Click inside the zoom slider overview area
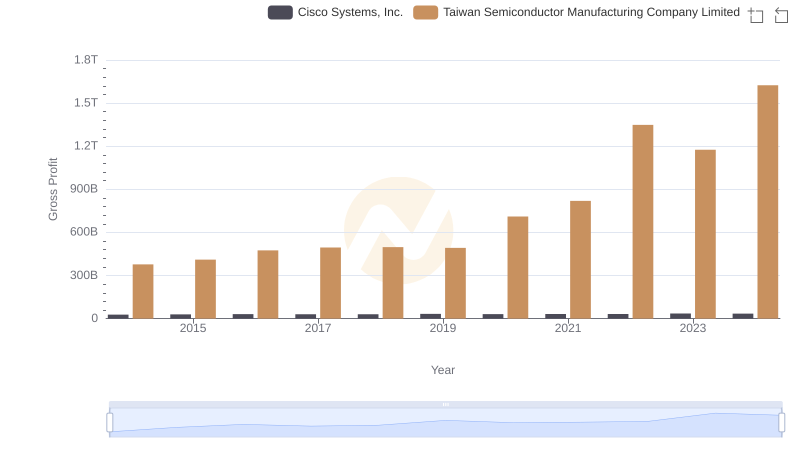800x461 pixels. click(x=445, y=423)
